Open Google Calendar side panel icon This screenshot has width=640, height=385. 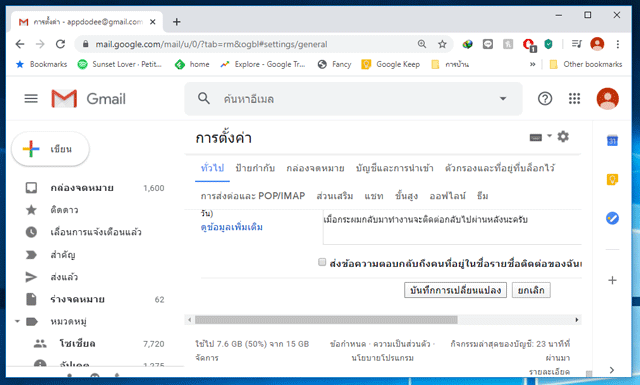pos(612,140)
